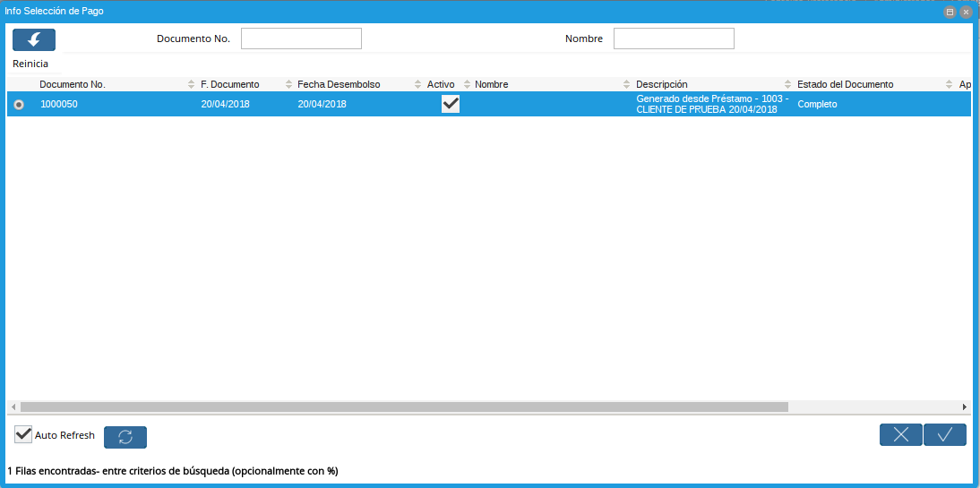Image resolution: width=980 pixels, height=488 pixels.
Task: Sort by Fecha Desembolso column arrows
Action: [418, 84]
